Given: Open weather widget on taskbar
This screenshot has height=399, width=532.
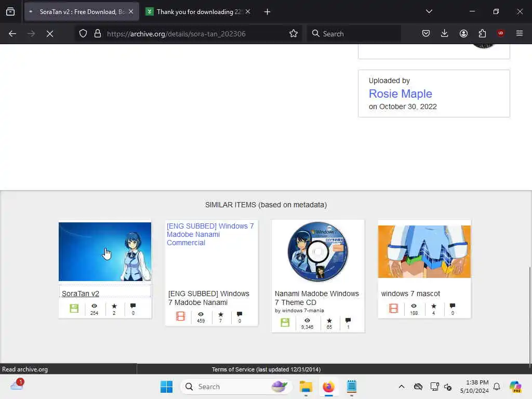Looking at the screenshot, I should tap(17, 385).
